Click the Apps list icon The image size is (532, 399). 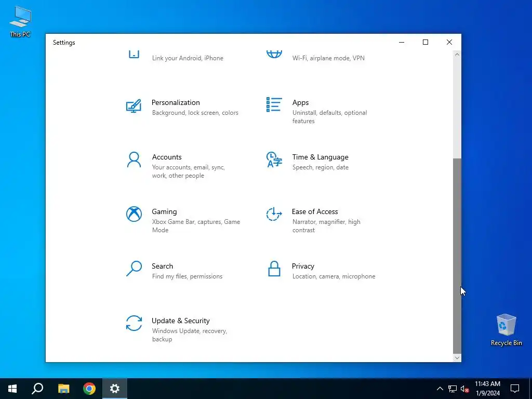pyautogui.click(x=274, y=104)
